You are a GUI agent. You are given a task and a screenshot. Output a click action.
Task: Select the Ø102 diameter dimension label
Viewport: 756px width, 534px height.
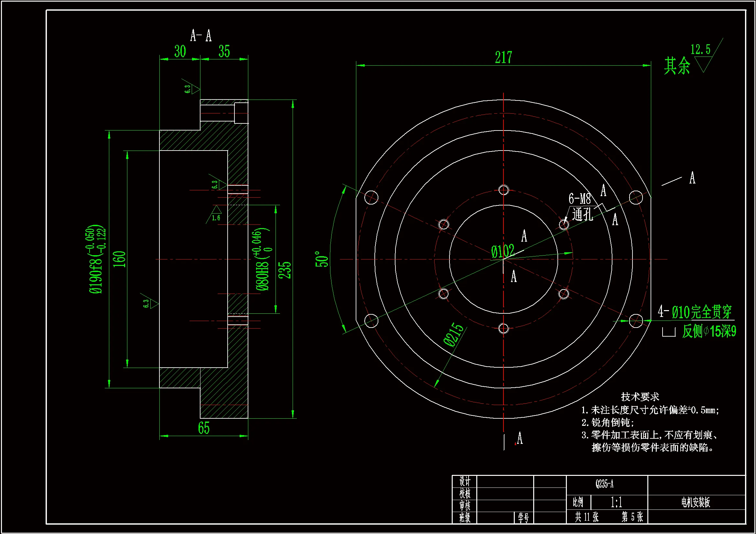pos(502,252)
